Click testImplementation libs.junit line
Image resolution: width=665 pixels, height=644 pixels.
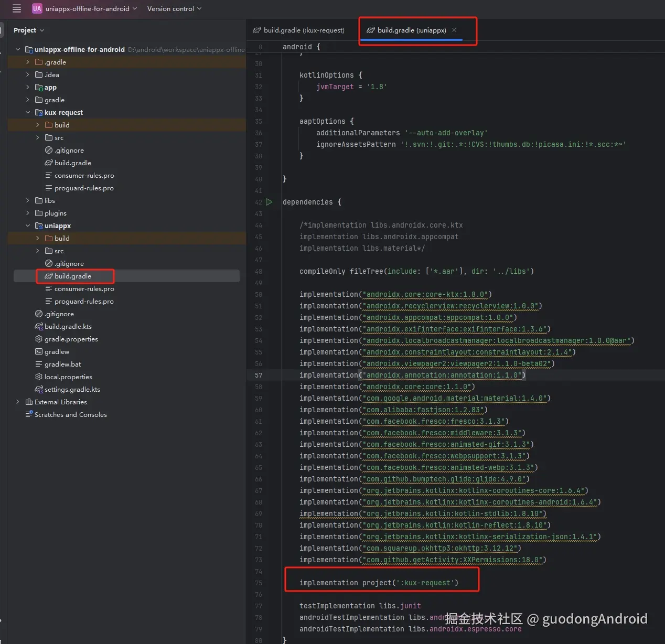[x=360, y=606]
